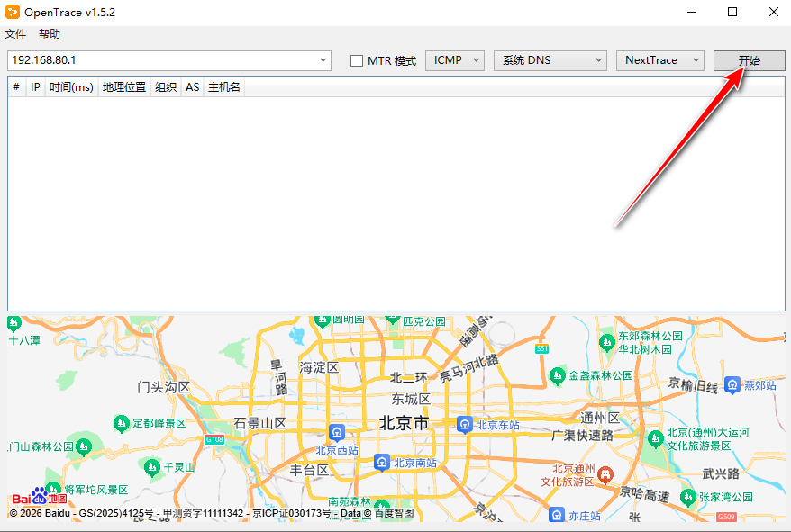Click the 通州区 district label
This screenshot has height=532, width=791.
click(599, 418)
